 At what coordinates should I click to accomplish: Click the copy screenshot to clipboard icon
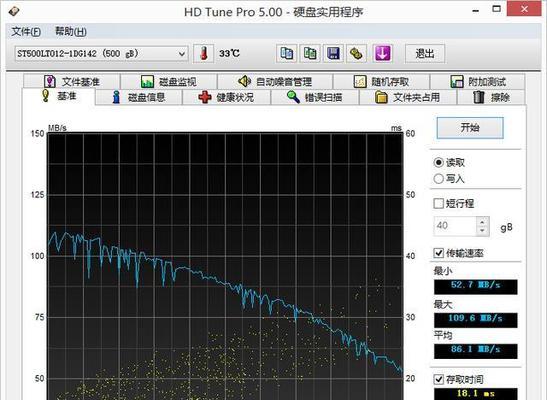point(310,54)
